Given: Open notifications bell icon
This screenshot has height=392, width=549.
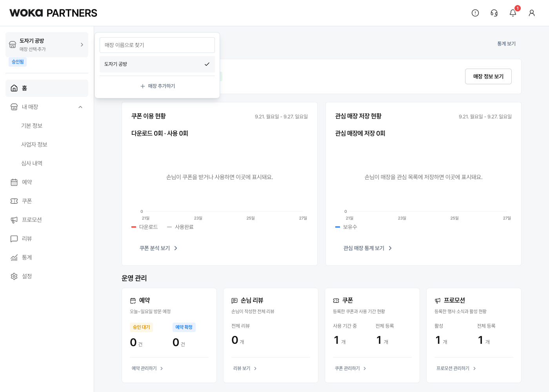Looking at the screenshot, I should [x=513, y=13].
